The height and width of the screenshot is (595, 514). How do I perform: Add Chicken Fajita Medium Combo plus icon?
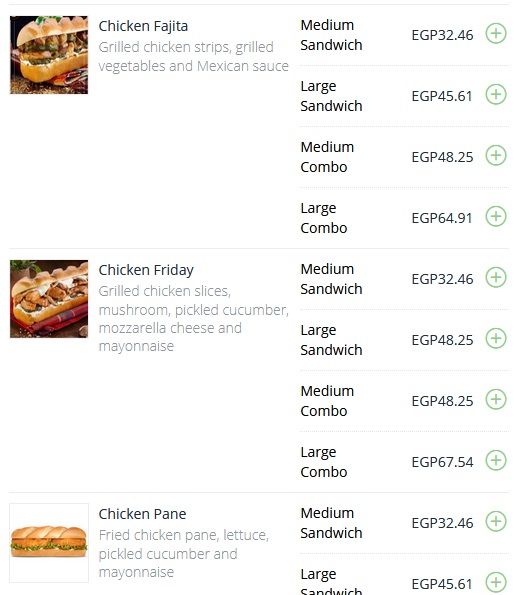496,156
